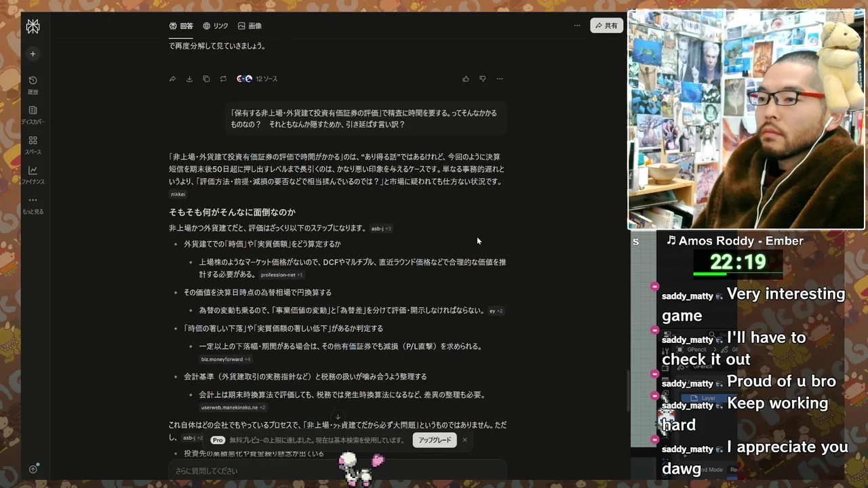
Task: Open the 履歴 history sidebar item
Action: tap(33, 85)
